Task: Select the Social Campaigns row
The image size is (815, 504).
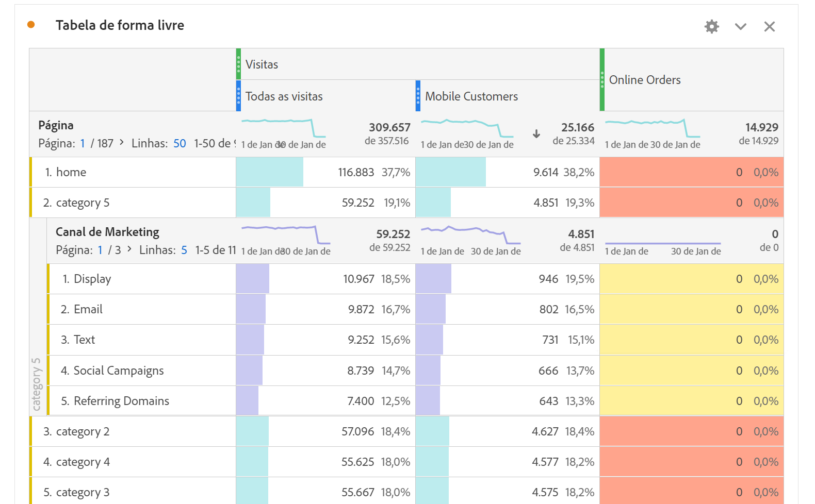Action: point(119,371)
